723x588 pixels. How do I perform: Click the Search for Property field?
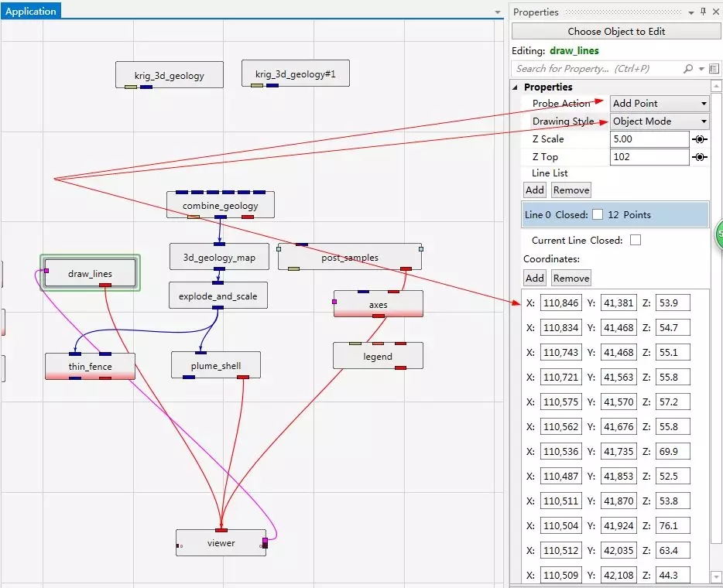[597, 69]
